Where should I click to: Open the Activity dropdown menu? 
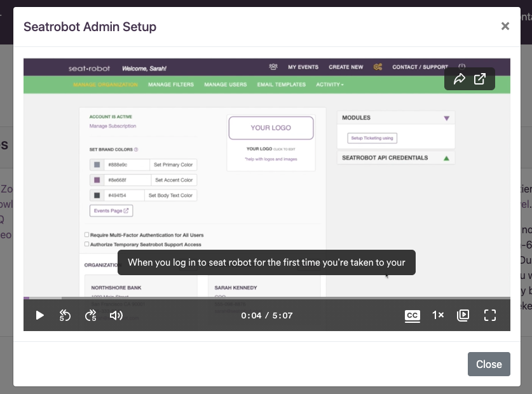[x=331, y=83]
